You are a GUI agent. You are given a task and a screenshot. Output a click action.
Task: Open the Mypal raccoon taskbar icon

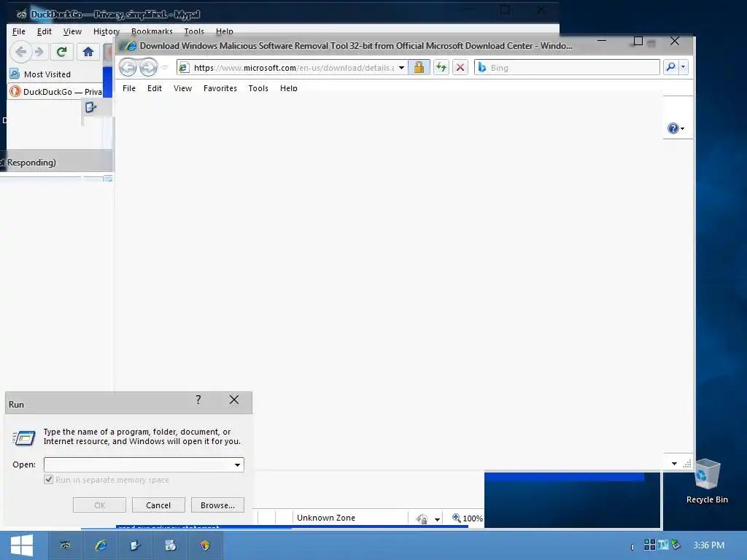65,545
